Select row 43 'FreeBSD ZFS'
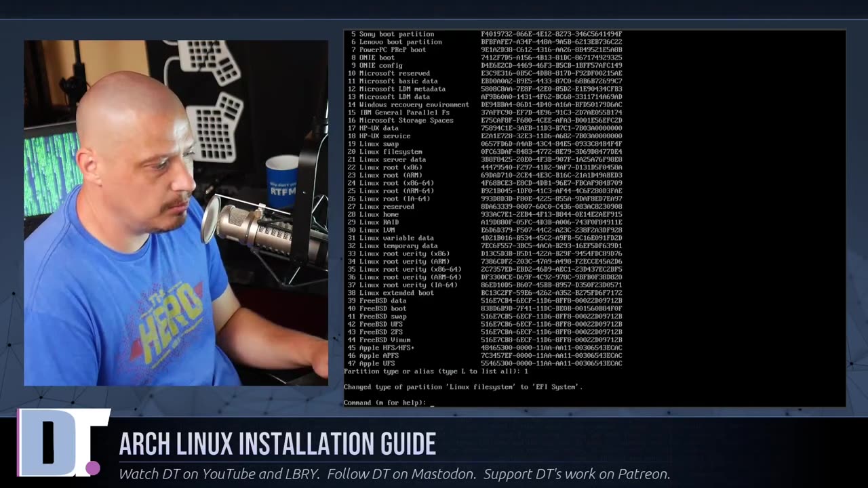Screen dimensions: 868x488 [485, 332]
